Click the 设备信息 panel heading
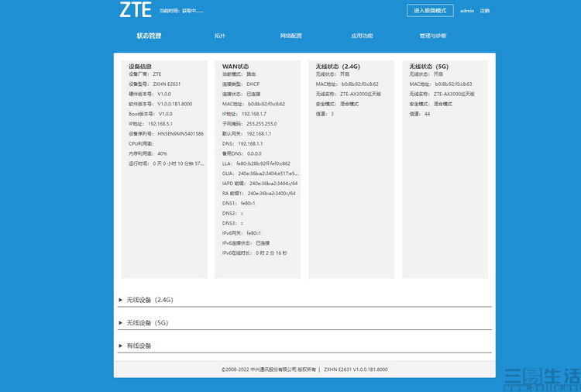The image size is (581, 392). pos(140,67)
